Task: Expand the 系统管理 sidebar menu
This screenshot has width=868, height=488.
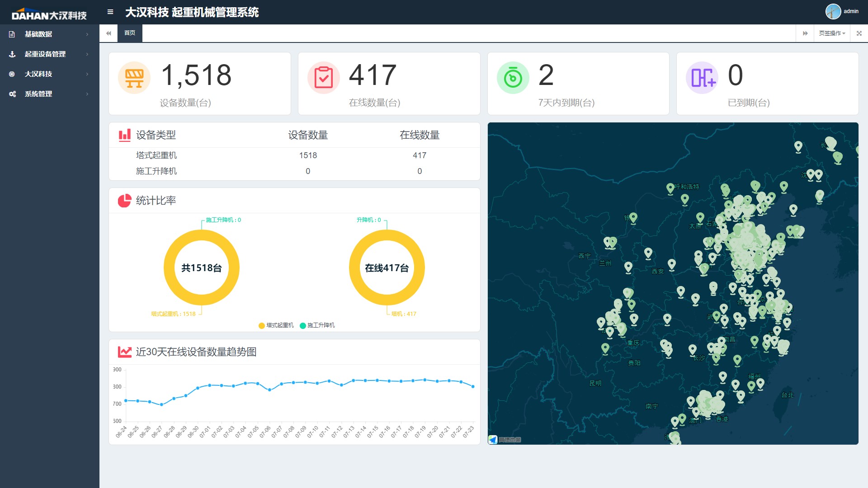Action: pyautogui.click(x=50, y=94)
